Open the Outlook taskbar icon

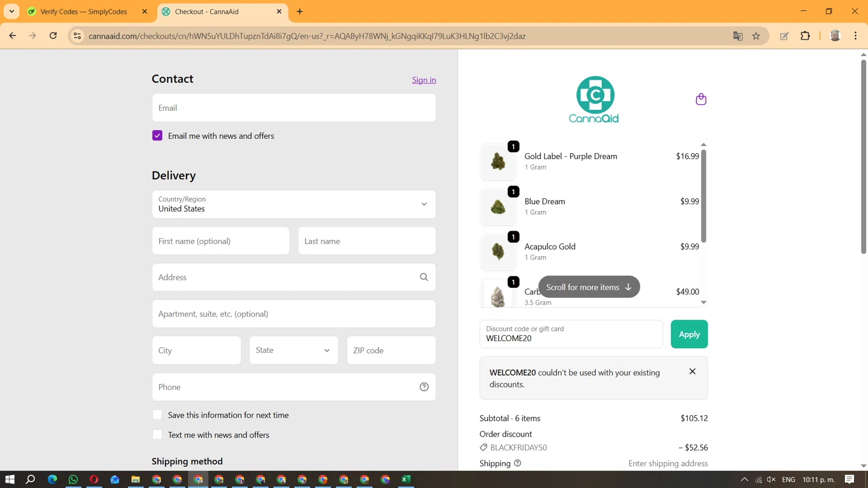[x=115, y=479]
